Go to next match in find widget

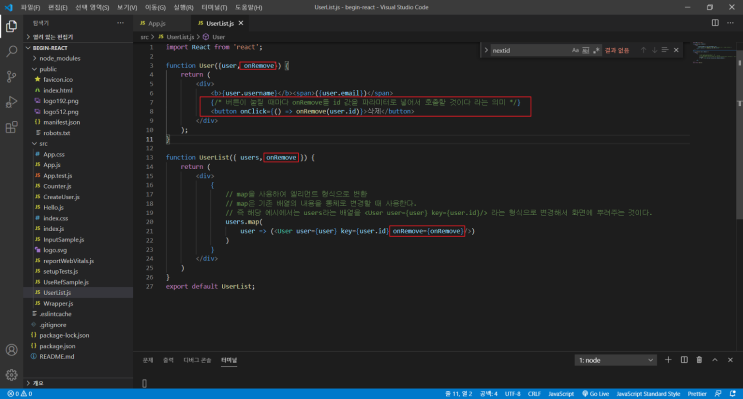pos(654,50)
